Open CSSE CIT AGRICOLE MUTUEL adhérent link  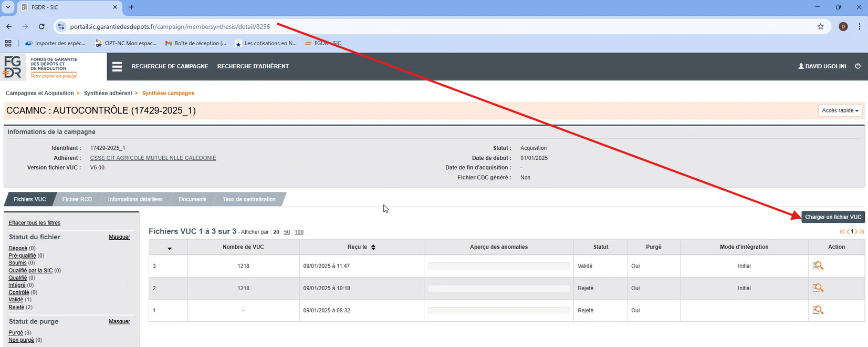pos(153,158)
